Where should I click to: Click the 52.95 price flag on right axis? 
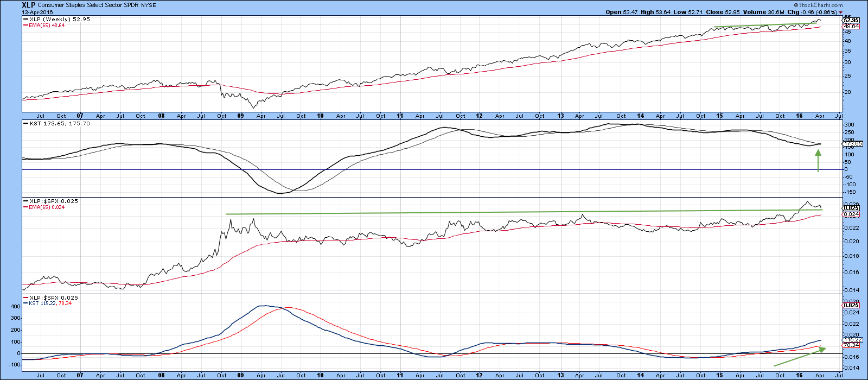pos(851,20)
